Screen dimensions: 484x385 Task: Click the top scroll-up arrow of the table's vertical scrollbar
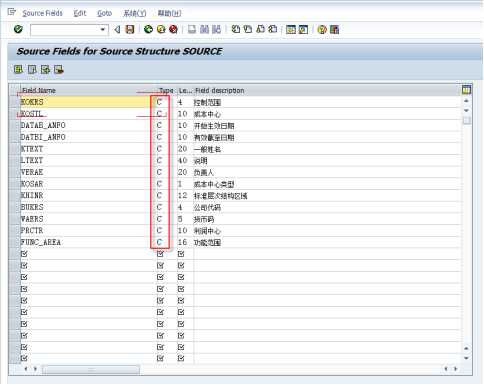(466, 100)
